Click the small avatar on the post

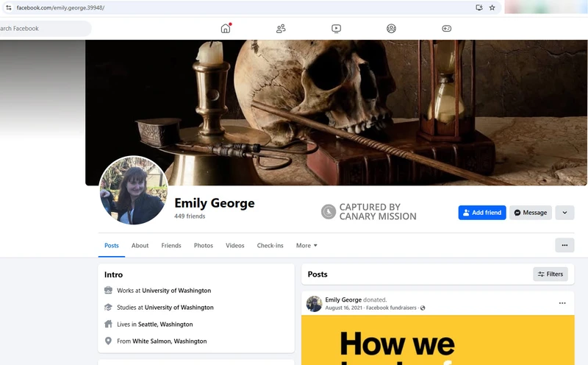click(315, 304)
